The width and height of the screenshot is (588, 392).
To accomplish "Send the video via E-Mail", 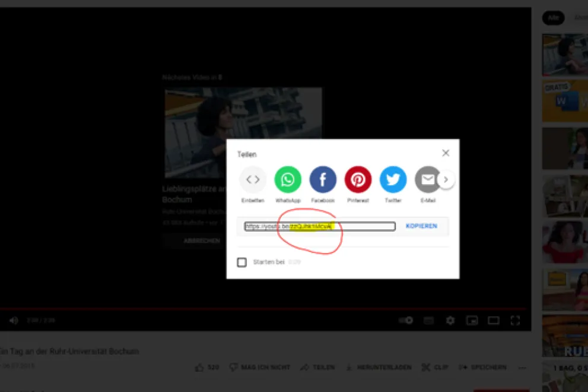I will click(427, 179).
